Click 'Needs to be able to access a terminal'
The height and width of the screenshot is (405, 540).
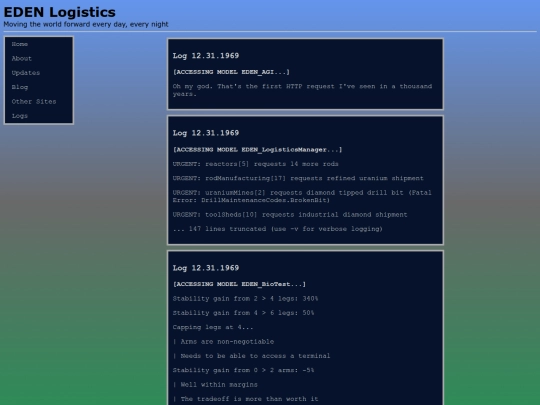[251, 356]
